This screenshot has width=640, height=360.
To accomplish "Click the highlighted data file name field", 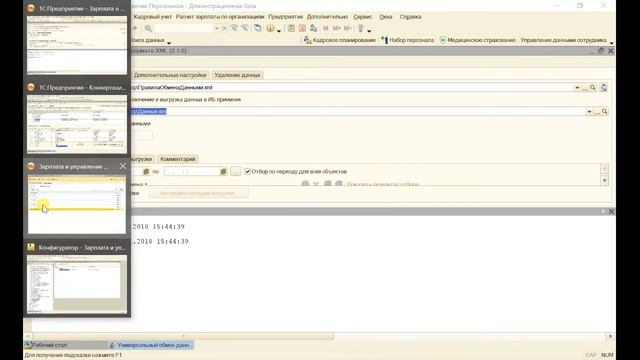I will (x=357, y=111).
